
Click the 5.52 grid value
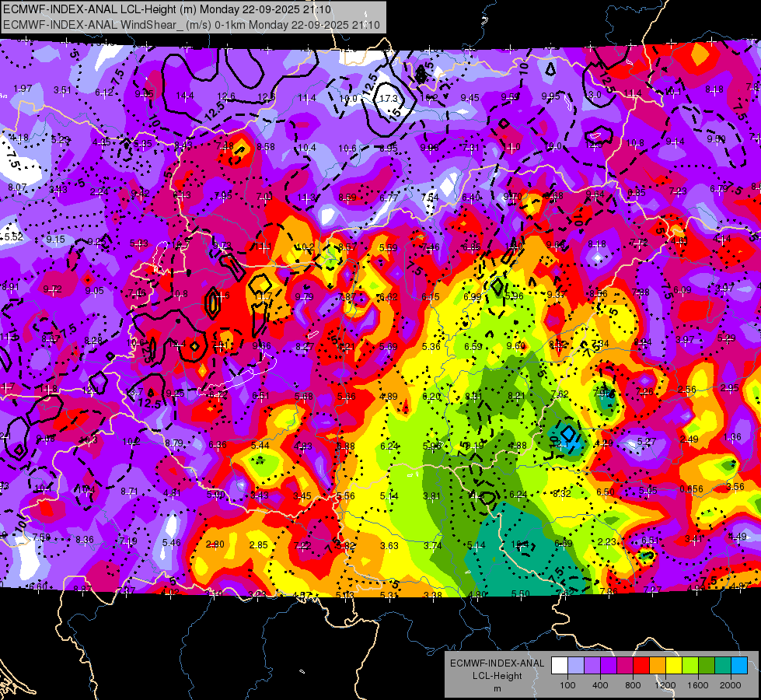pos(13,237)
